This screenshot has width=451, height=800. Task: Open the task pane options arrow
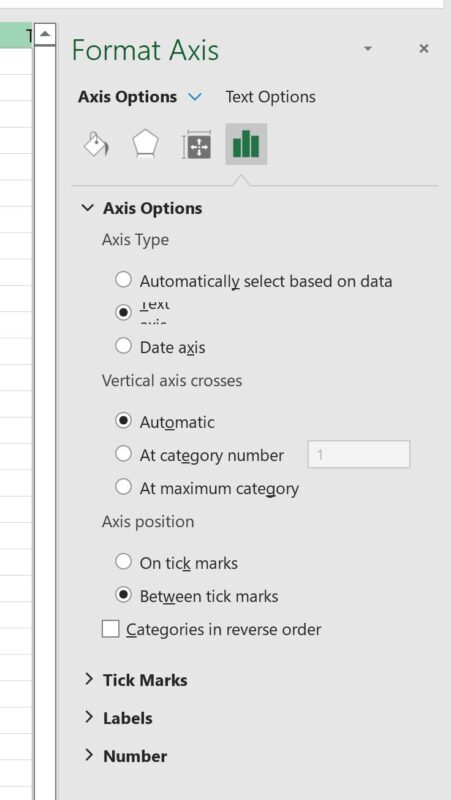point(368,48)
